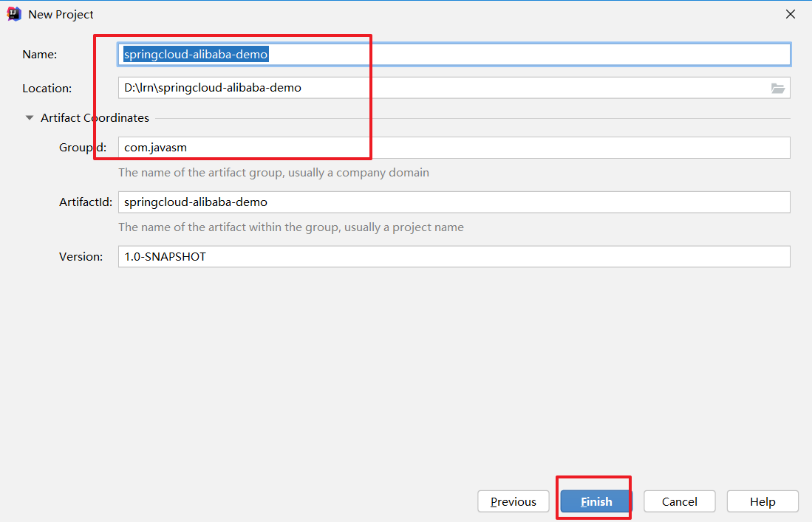Click the 'usually a company domain' hint
812x522 pixels.
point(358,172)
